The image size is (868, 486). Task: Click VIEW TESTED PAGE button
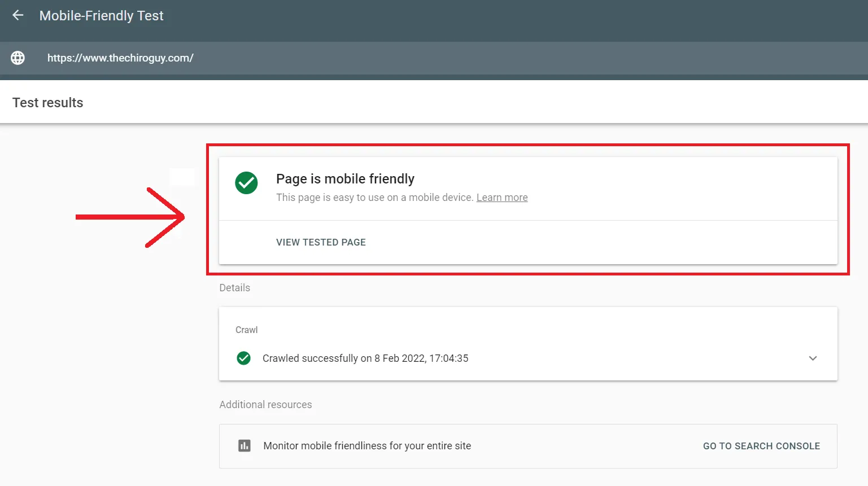tap(321, 242)
